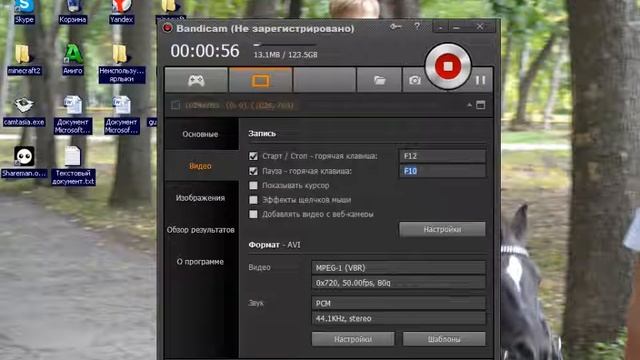Open the Skype desktop shortcut
Screen dimensions: 640x360
coord(24,11)
